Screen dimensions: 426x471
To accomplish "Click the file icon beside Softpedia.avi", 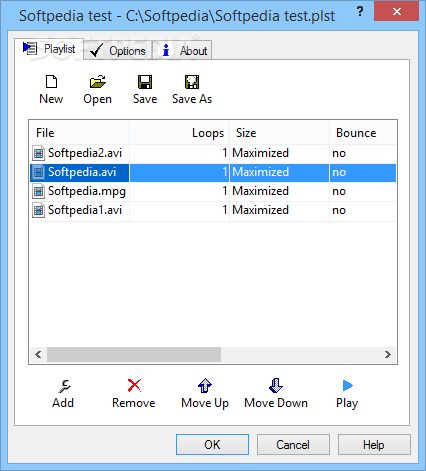I will tap(39, 172).
